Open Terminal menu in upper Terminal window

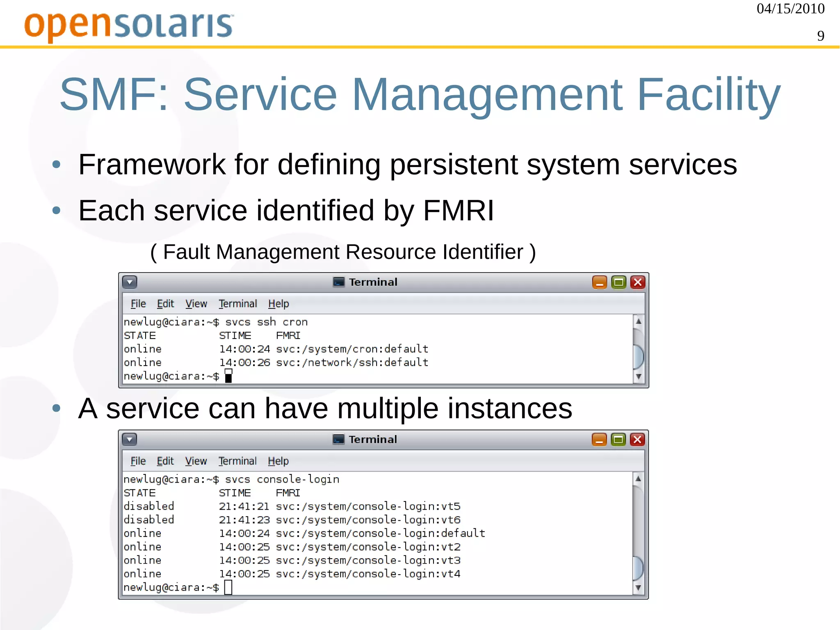(238, 304)
